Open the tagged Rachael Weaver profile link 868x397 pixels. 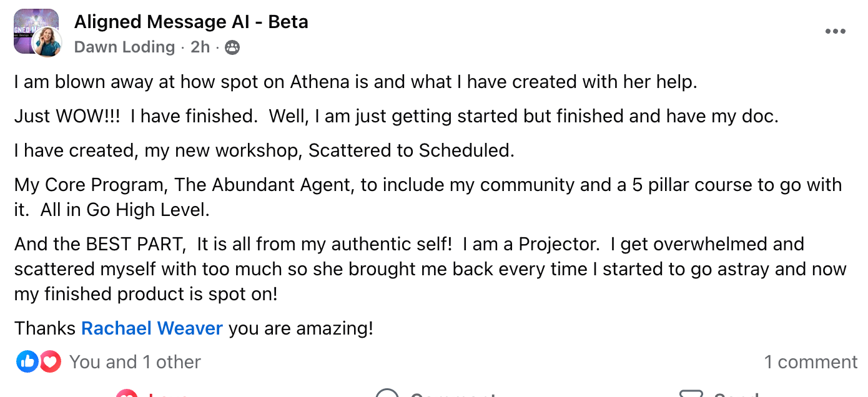(152, 328)
